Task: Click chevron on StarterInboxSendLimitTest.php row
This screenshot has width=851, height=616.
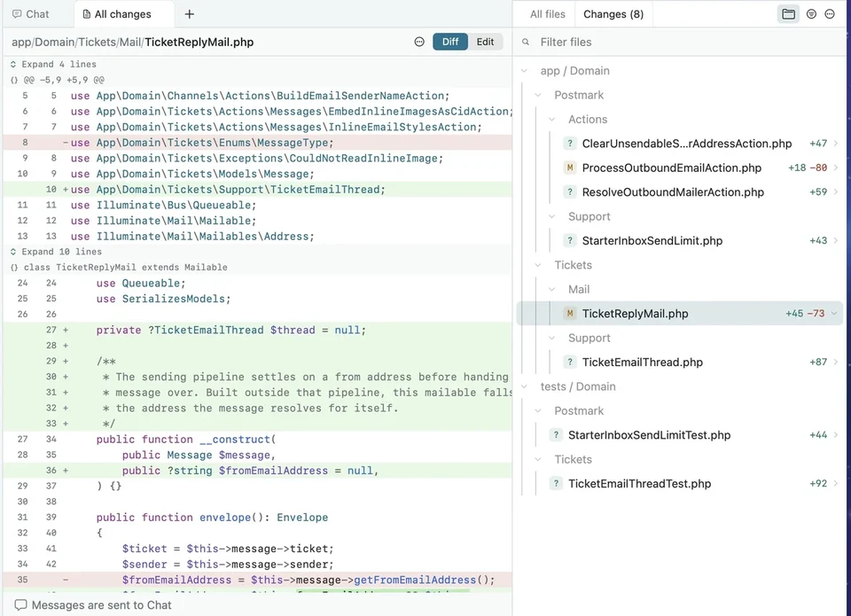Action: pyautogui.click(x=836, y=435)
